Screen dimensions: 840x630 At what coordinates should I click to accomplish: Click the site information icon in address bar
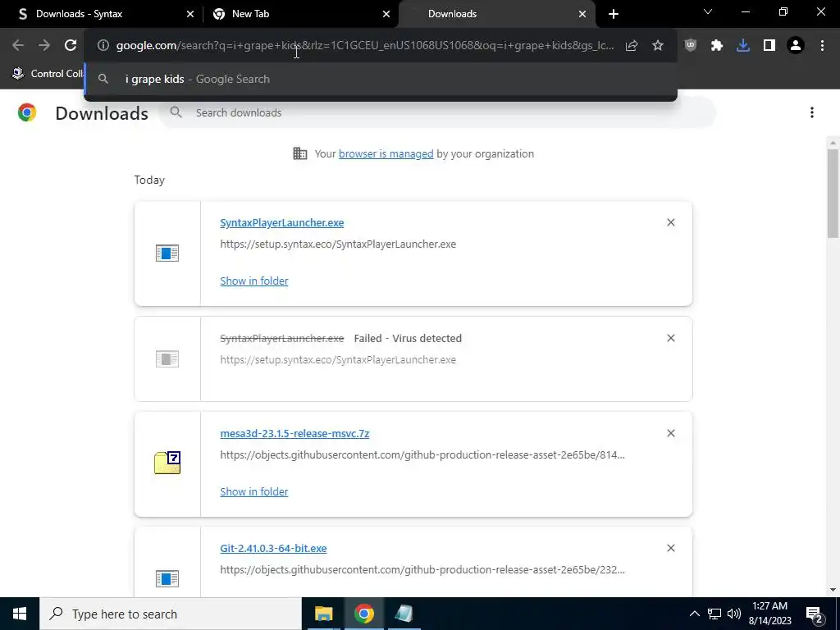(103, 46)
